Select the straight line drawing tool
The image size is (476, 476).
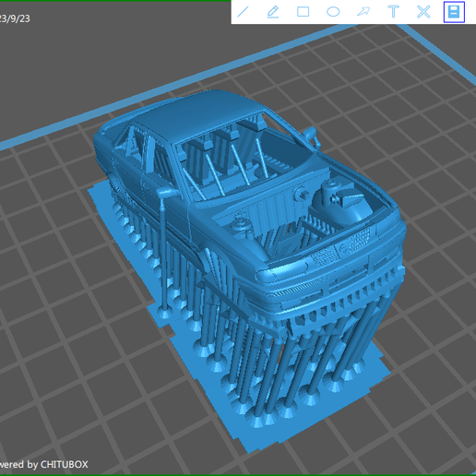click(243, 12)
